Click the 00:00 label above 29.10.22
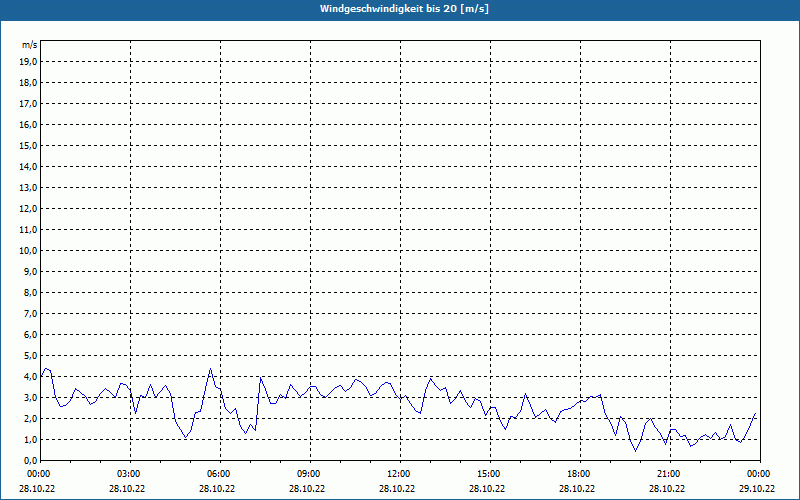The width and height of the screenshot is (800, 500). click(757, 474)
